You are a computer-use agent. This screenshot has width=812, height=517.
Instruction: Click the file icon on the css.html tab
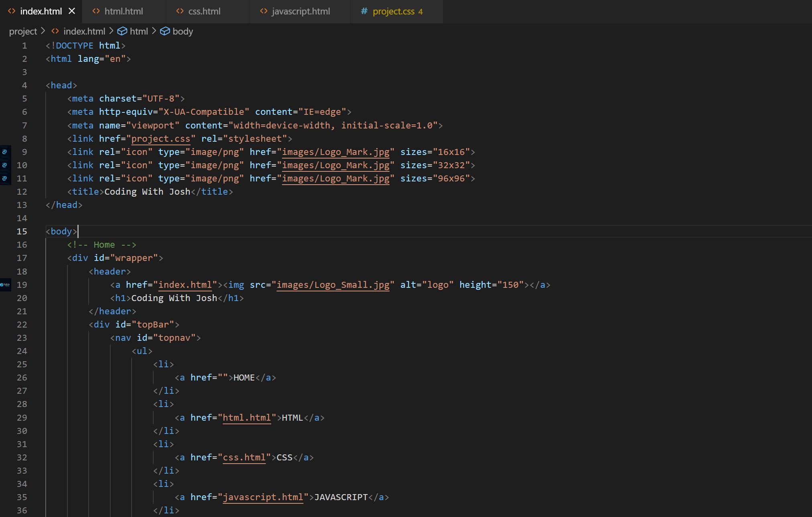coord(180,11)
